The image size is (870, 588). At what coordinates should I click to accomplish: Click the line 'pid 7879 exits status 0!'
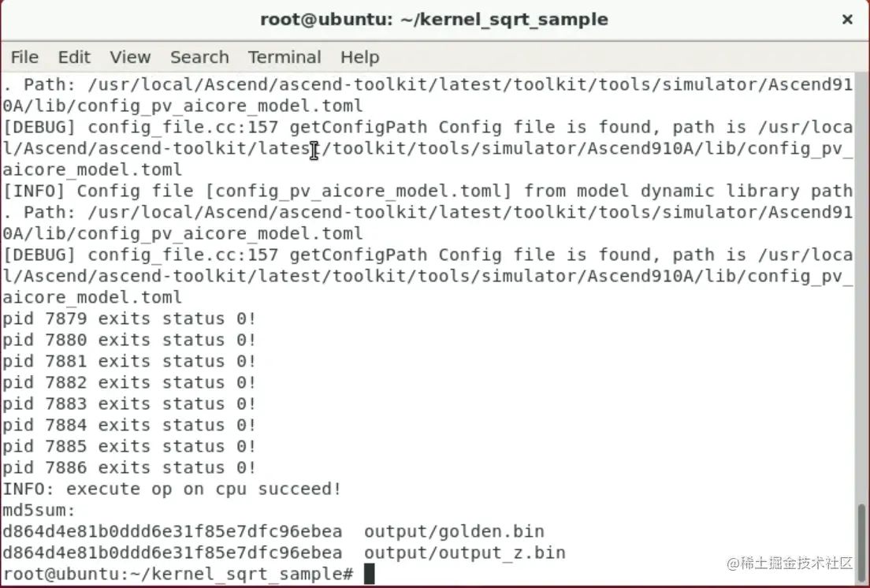(x=128, y=319)
